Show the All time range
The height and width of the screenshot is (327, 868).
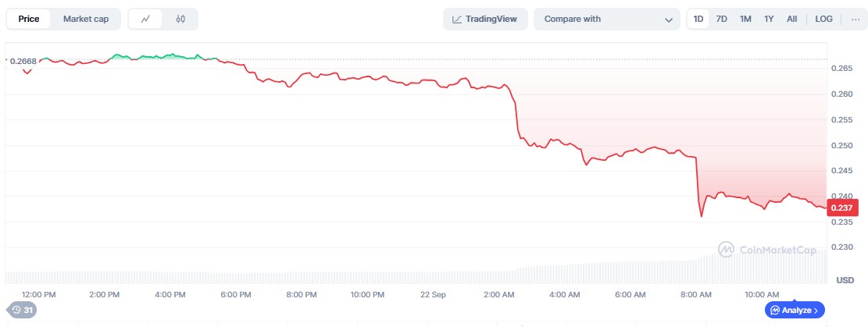[x=792, y=19]
